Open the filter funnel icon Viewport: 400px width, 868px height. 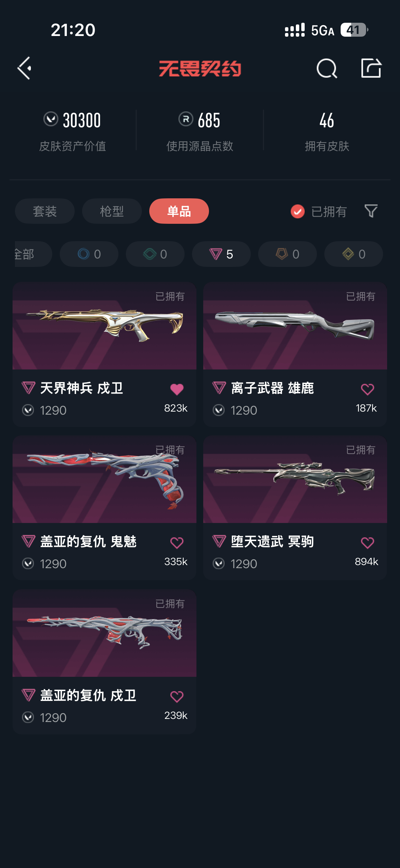(x=371, y=211)
